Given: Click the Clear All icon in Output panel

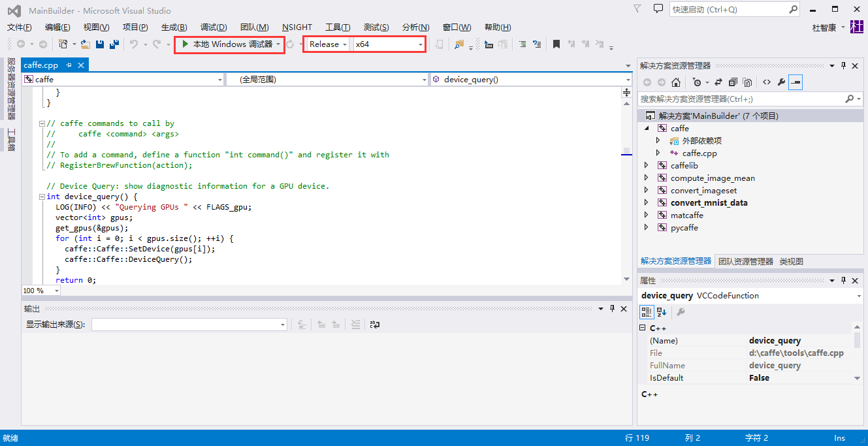Looking at the screenshot, I should click(x=355, y=325).
